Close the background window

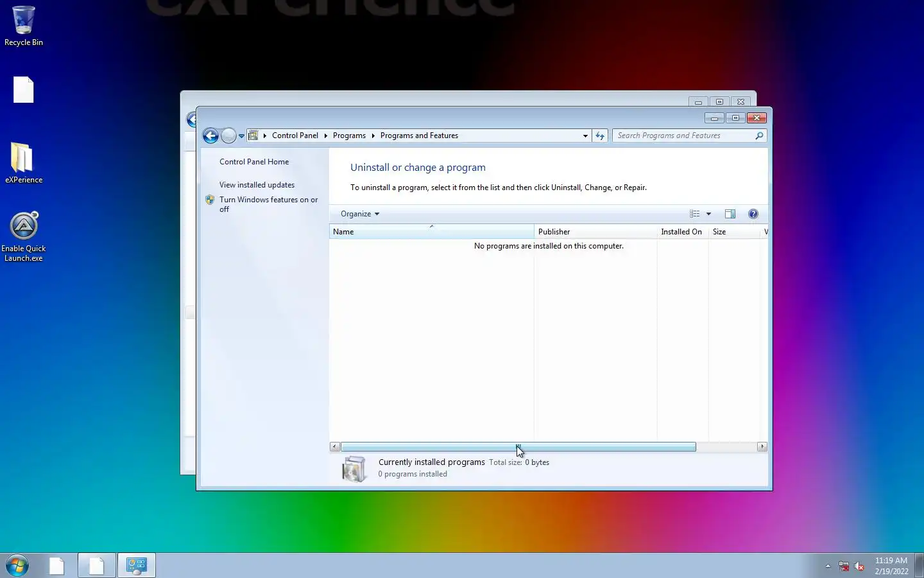click(740, 102)
